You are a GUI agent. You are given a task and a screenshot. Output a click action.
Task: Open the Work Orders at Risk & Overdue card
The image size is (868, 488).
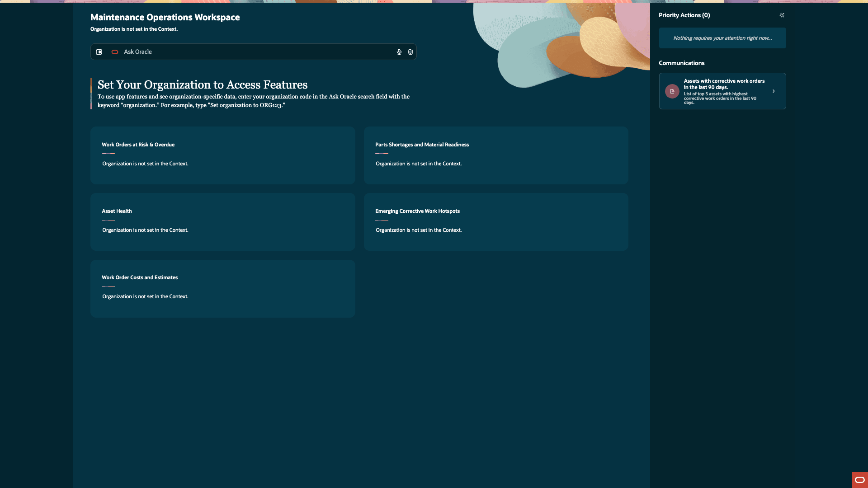(x=222, y=155)
